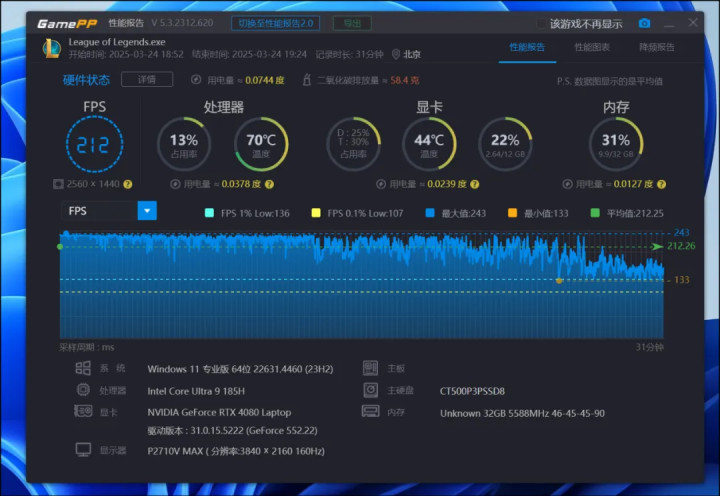Click the help icon beside 0.0378 processor power
This screenshot has width=720, height=496.
pyautogui.click(x=270, y=184)
